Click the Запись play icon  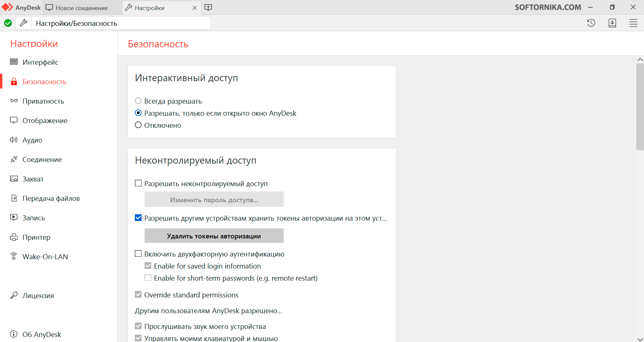click(14, 217)
